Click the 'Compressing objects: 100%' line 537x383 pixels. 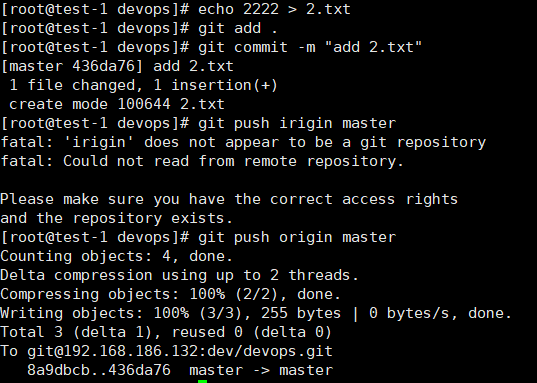tap(171, 294)
